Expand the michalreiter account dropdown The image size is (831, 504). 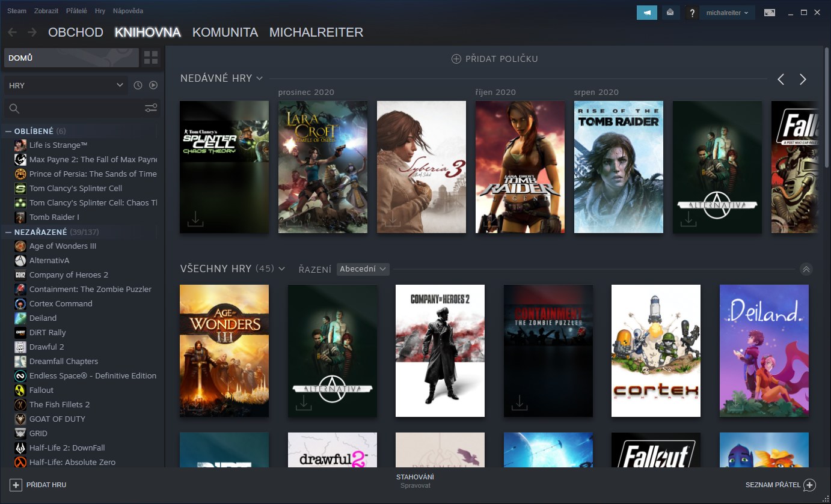(x=727, y=13)
